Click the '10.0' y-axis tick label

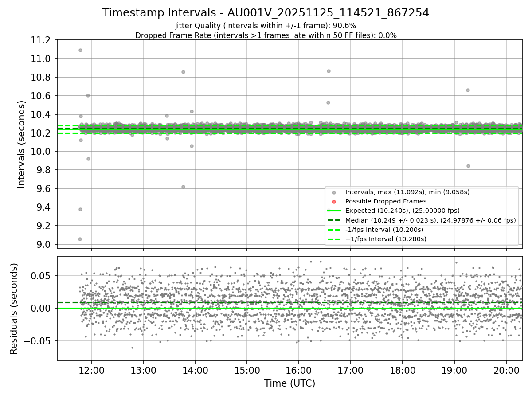[41, 152]
